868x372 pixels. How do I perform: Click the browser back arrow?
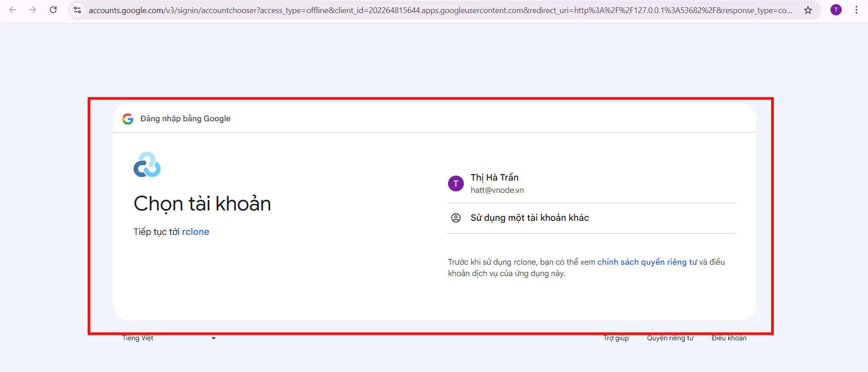click(13, 10)
